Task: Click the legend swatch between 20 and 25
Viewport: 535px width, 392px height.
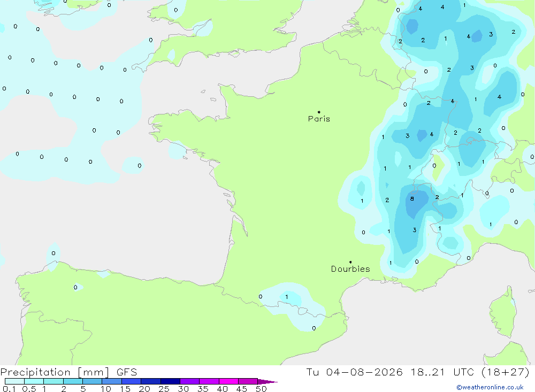Action: click(150, 381)
